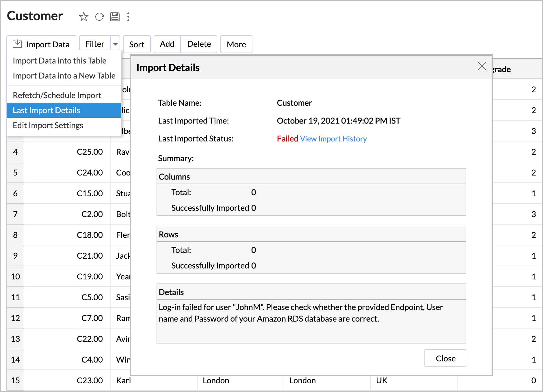The width and height of the screenshot is (543, 392).
Task: Click cell C4.00
Action: [x=67, y=360]
